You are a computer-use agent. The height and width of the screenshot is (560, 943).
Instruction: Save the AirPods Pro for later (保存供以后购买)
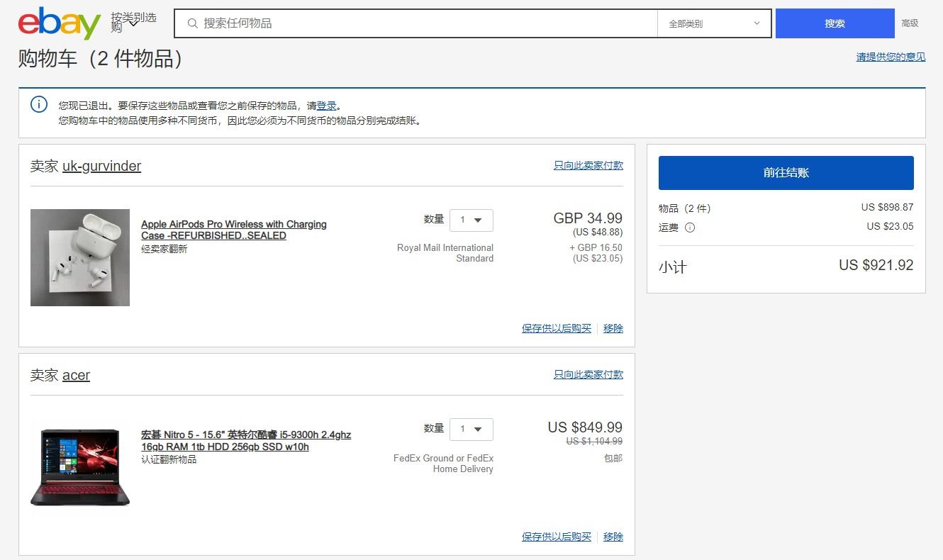click(557, 328)
